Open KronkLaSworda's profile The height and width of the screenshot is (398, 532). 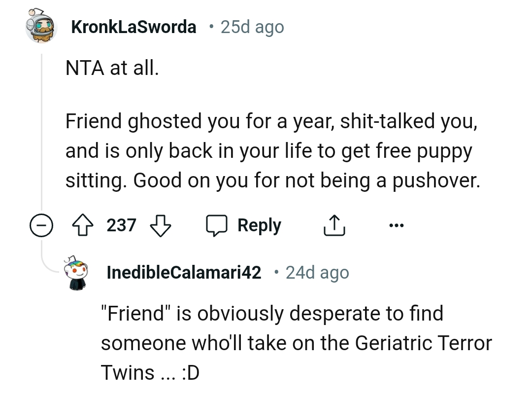pyautogui.click(x=133, y=27)
